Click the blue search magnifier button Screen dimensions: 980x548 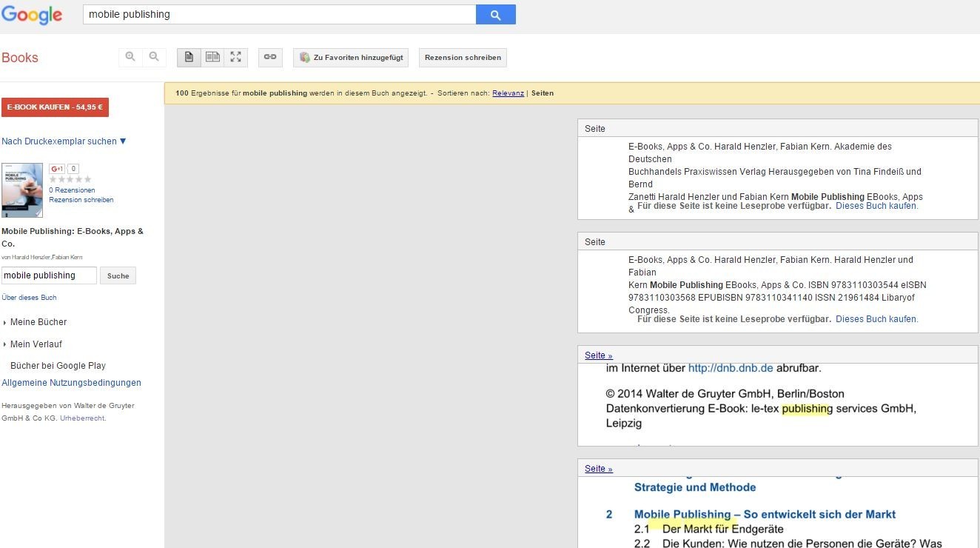tap(495, 15)
